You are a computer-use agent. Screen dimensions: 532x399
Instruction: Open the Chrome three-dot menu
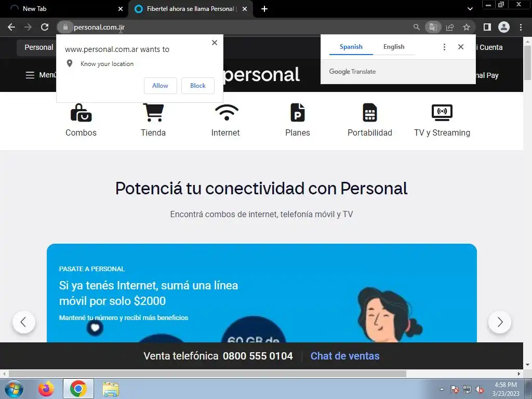click(521, 27)
